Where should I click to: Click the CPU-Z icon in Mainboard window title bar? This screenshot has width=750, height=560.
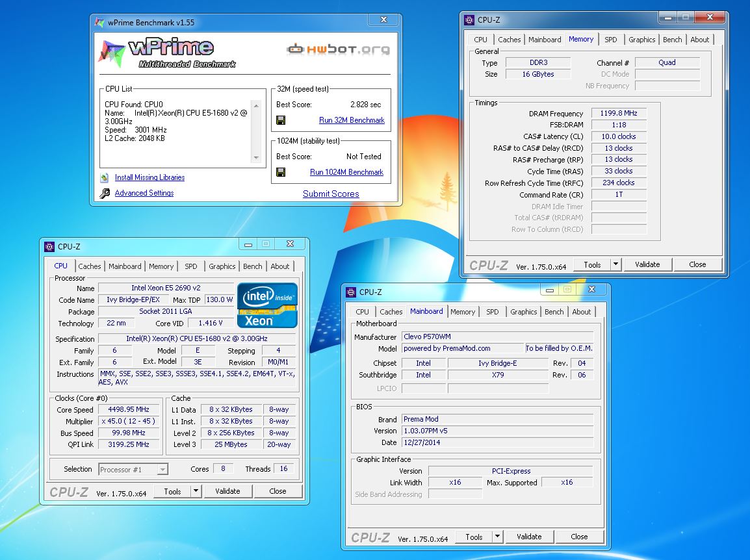(350, 292)
